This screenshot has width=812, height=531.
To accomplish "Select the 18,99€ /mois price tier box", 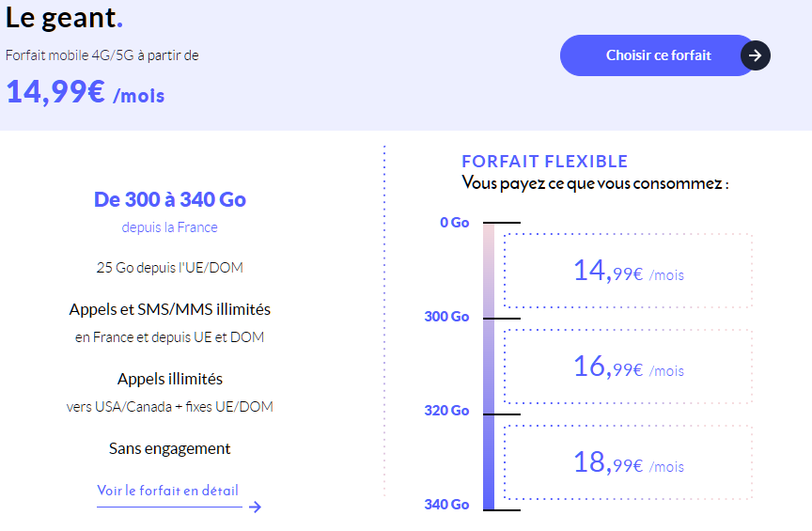I will (x=628, y=462).
